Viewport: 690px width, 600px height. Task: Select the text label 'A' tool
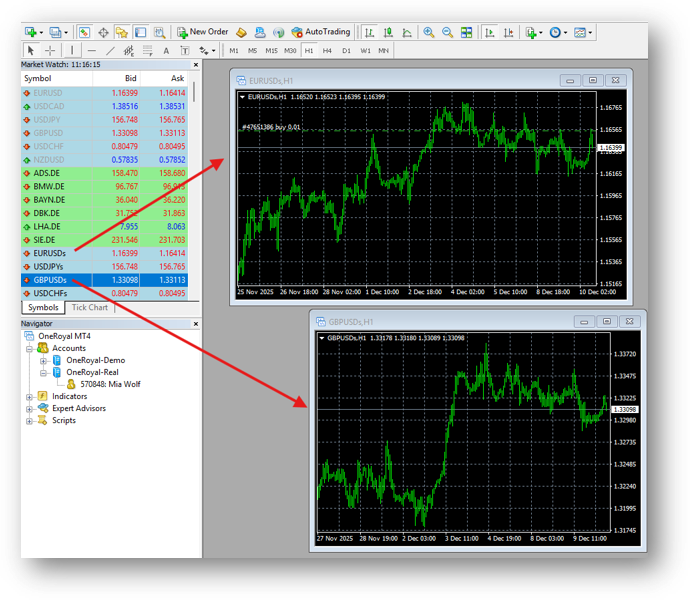coord(166,50)
